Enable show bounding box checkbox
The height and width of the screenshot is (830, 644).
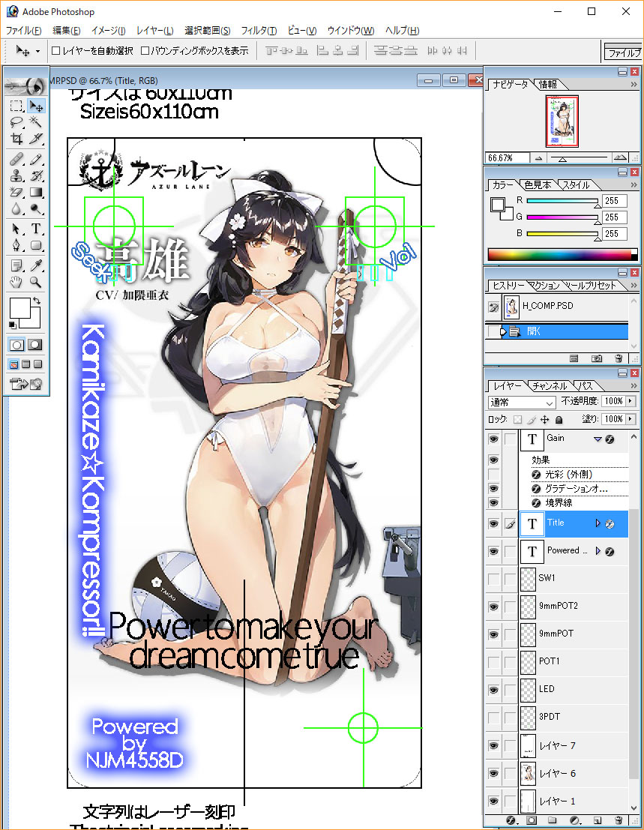(x=145, y=51)
